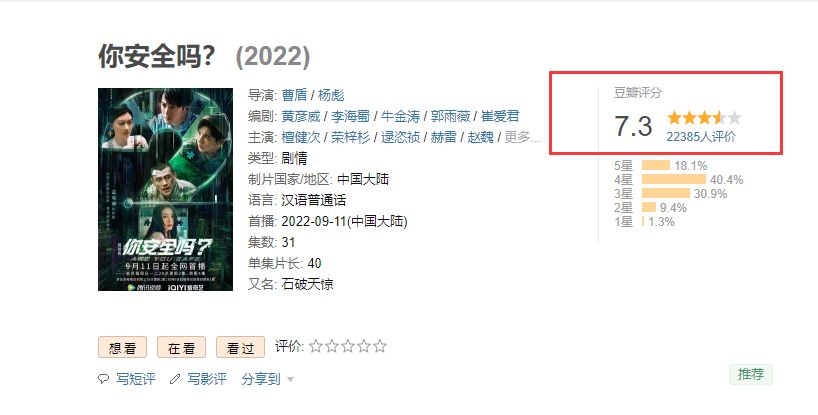
Task: Click the 4星 rating distribution bar
Action: [673, 179]
